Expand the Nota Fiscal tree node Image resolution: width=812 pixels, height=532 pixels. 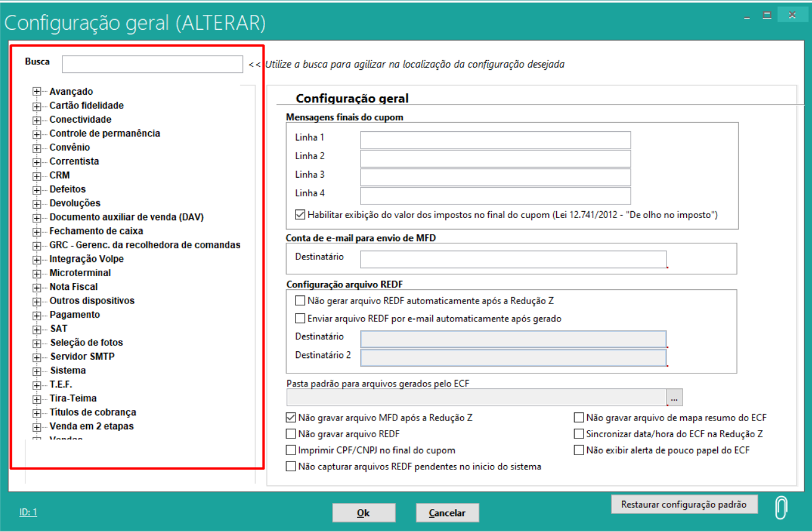(x=37, y=287)
